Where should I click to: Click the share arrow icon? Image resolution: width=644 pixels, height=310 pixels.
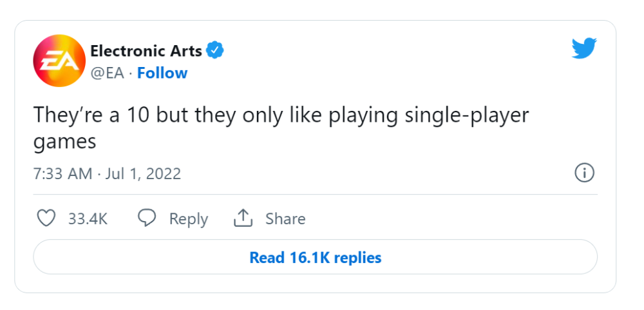pos(242,218)
